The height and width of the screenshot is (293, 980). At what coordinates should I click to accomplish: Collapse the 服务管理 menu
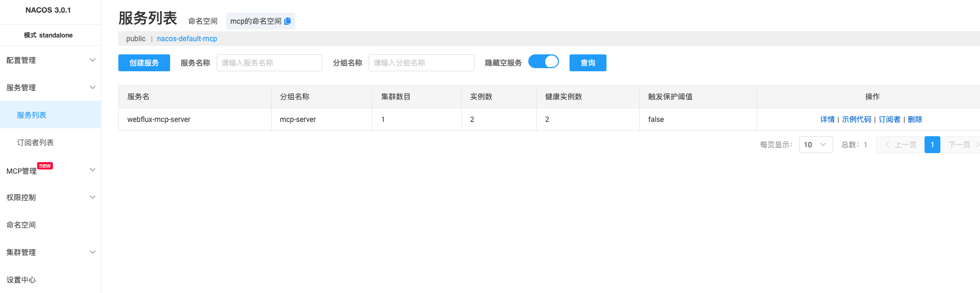(x=50, y=87)
